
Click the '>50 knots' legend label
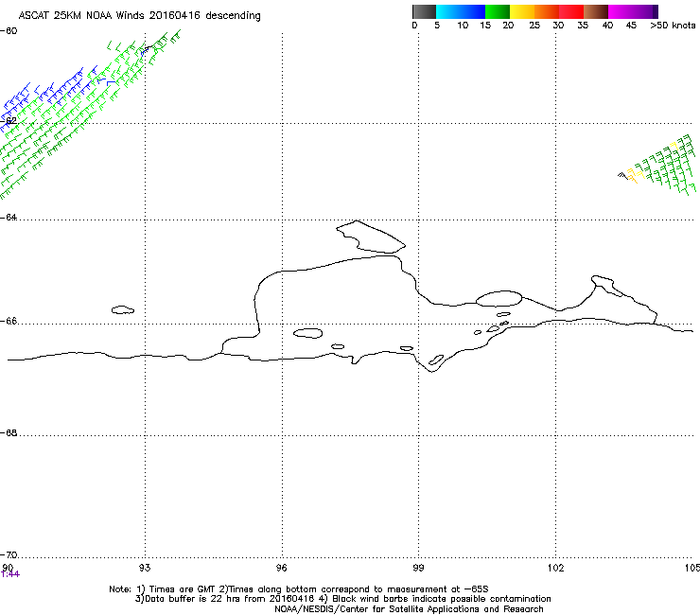click(x=673, y=26)
